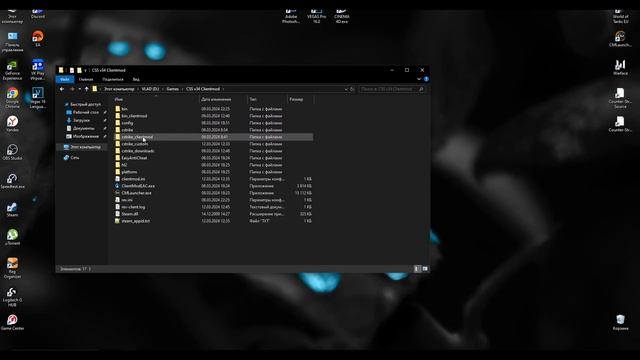Open the OBS Studio desktop icon

12,152
